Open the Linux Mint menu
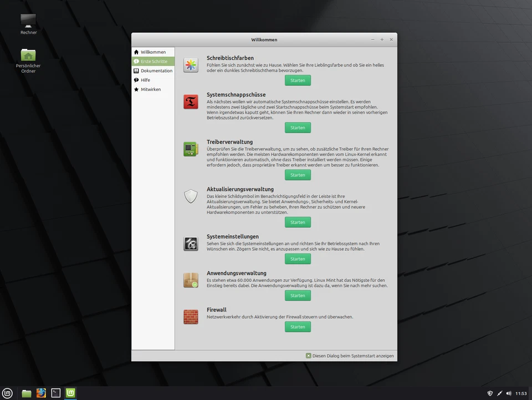The width and height of the screenshot is (532, 400). pyautogui.click(x=8, y=393)
